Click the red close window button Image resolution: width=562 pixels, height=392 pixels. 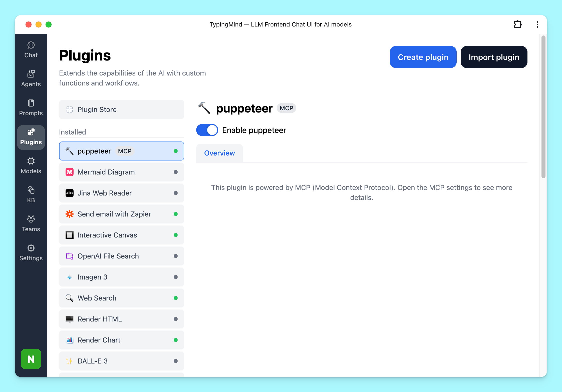[x=29, y=24]
